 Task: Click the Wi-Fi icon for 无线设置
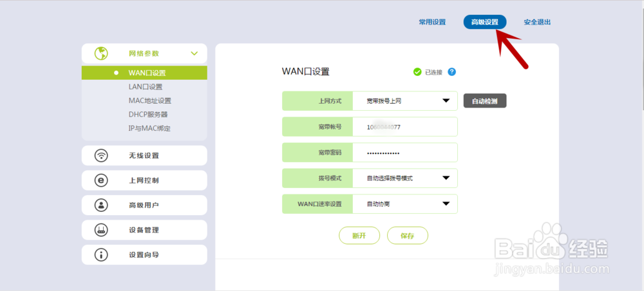pos(101,156)
